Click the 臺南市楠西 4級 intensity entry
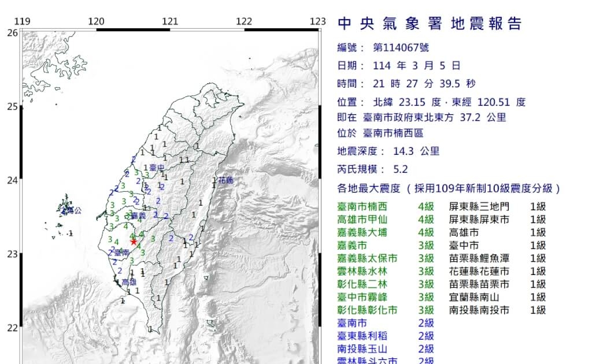The height and width of the screenshot is (364, 592). click(x=386, y=207)
